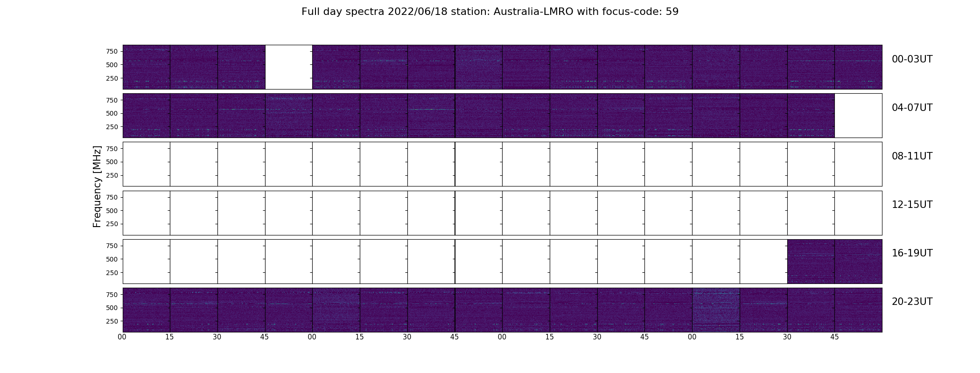The image size is (980, 373).
Task: Click the '00-03UT' row label
Action: pyautogui.click(x=912, y=59)
